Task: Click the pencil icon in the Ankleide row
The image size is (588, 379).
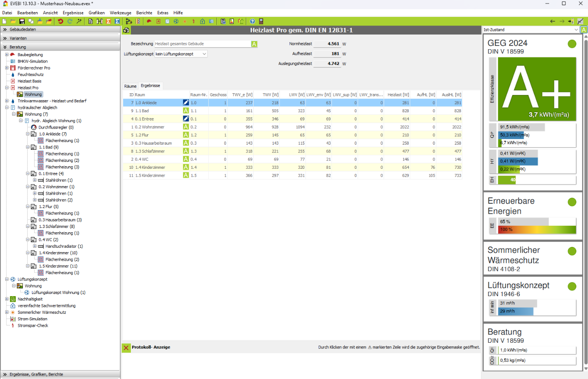Action: [186, 103]
